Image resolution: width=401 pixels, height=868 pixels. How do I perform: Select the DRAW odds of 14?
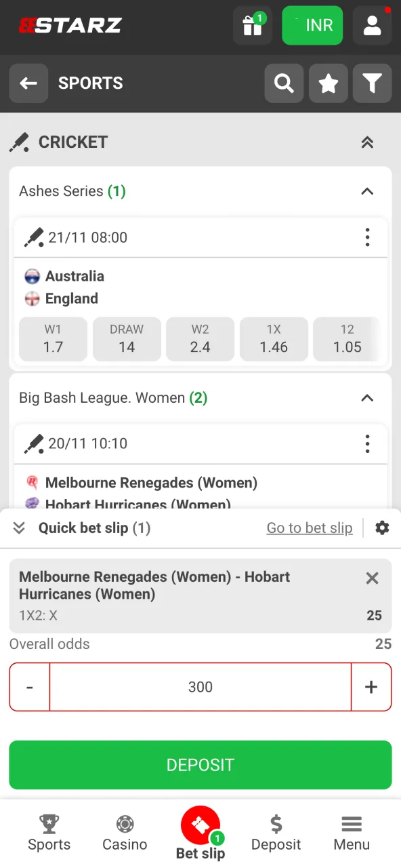[x=127, y=339]
